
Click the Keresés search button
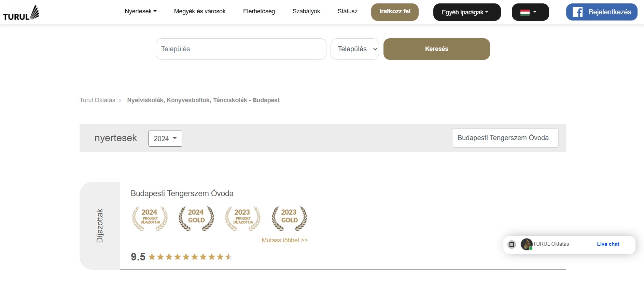click(436, 49)
